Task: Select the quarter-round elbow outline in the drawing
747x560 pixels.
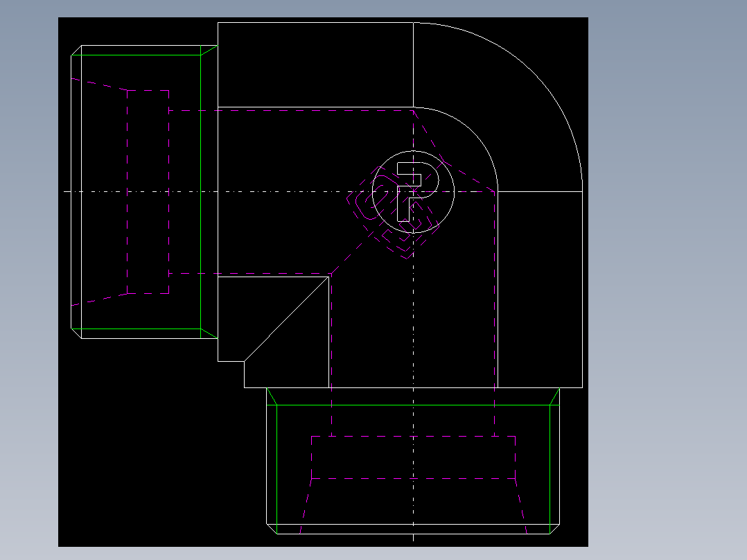Action: (x=498, y=107)
